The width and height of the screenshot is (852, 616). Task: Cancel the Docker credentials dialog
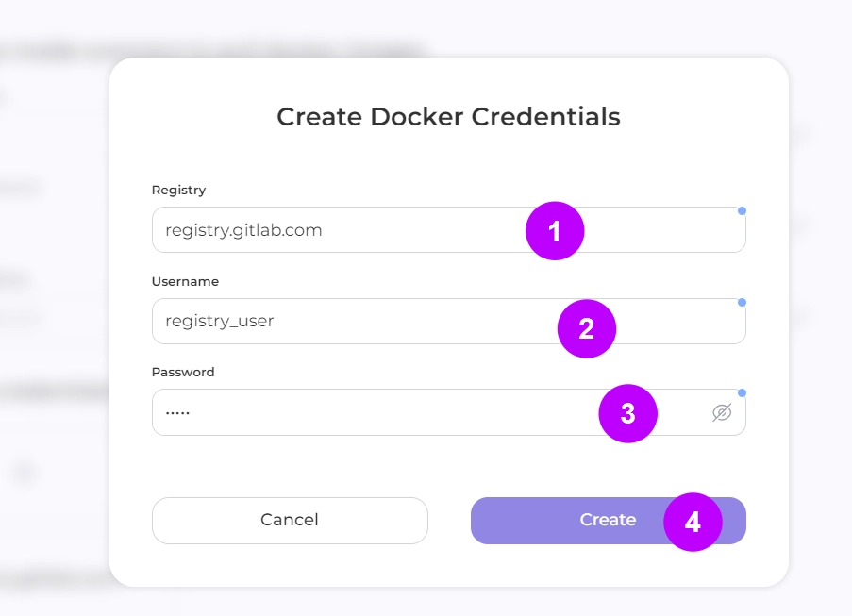tap(290, 520)
